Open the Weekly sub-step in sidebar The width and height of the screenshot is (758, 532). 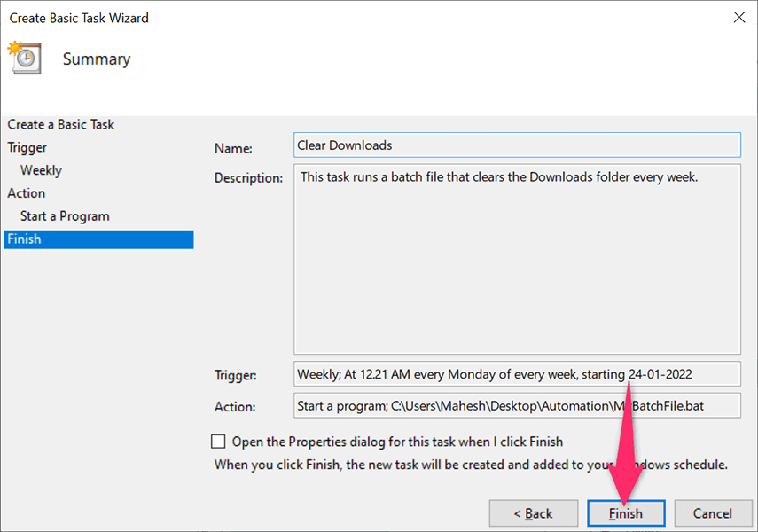(41, 170)
